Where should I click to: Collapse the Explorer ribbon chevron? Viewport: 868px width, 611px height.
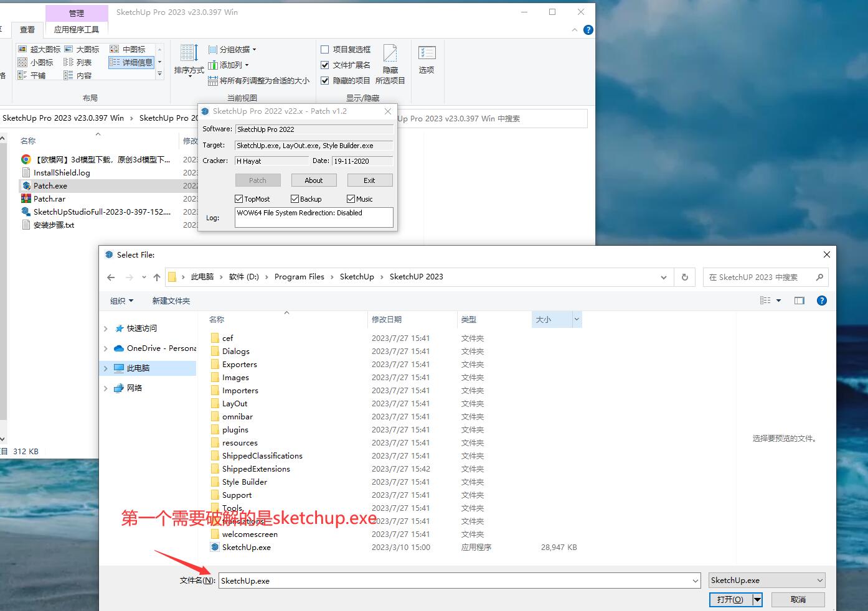574,30
